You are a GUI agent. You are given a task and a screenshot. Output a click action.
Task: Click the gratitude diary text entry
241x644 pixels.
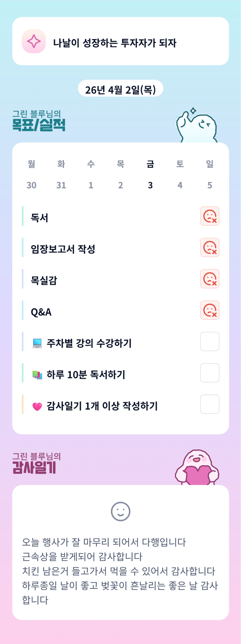tap(120, 570)
